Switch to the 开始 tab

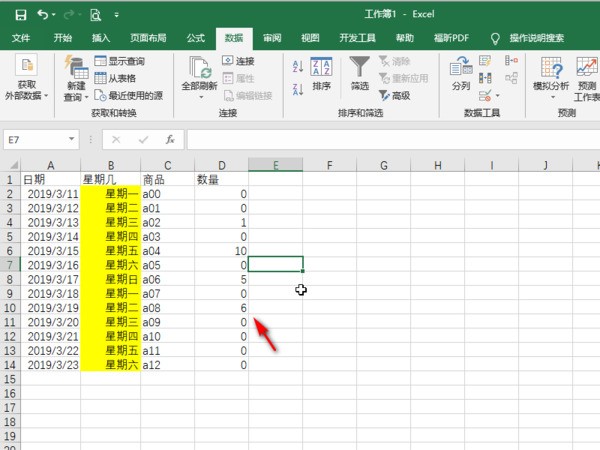pos(62,38)
